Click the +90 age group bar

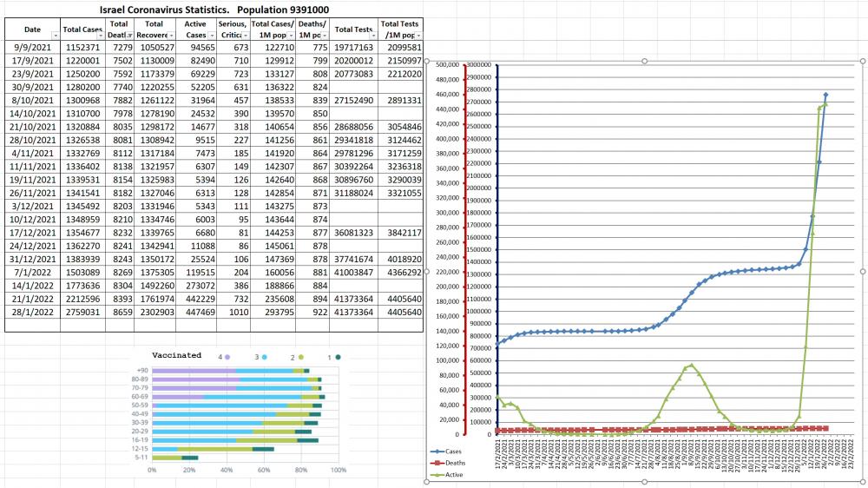click(x=230, y=371)
